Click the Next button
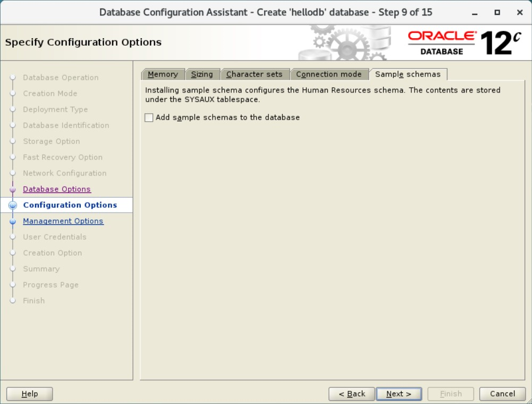 click(x=399, y=394)
